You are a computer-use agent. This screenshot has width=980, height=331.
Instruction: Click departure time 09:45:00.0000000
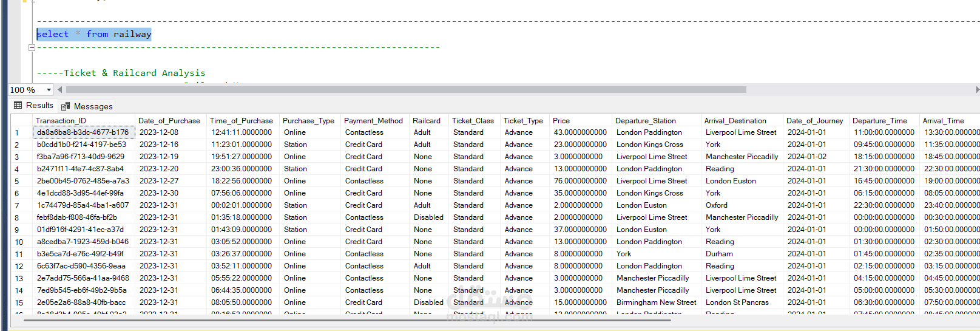(x=884, y=145)
